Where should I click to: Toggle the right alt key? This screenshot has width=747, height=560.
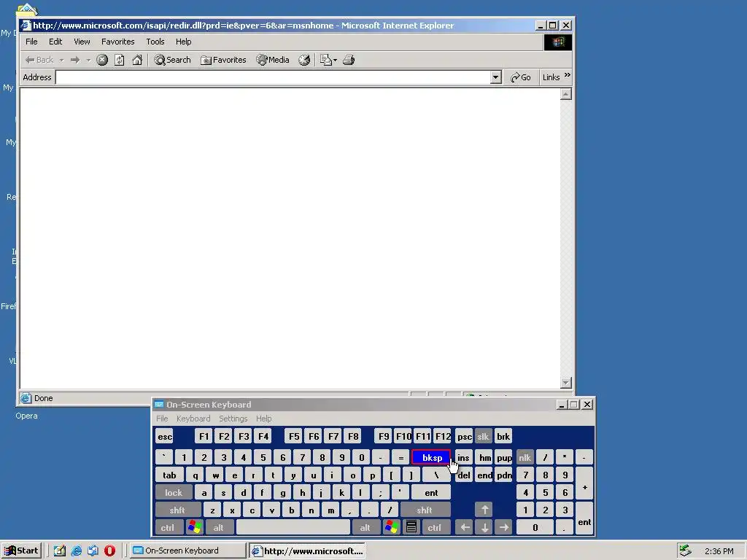[x=365, y=528]
